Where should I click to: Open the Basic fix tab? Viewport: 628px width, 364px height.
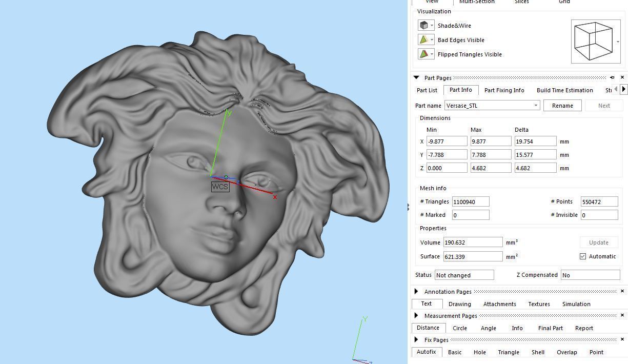pos(455,352)
